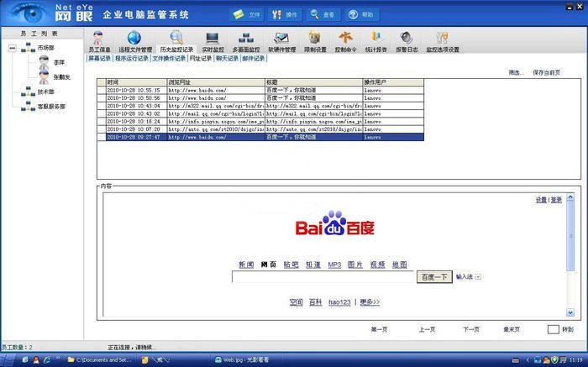The height and width of the screenshot is (367, 588).
Task: Go to 上一页 previous page
Action: (x=427, y=329)
